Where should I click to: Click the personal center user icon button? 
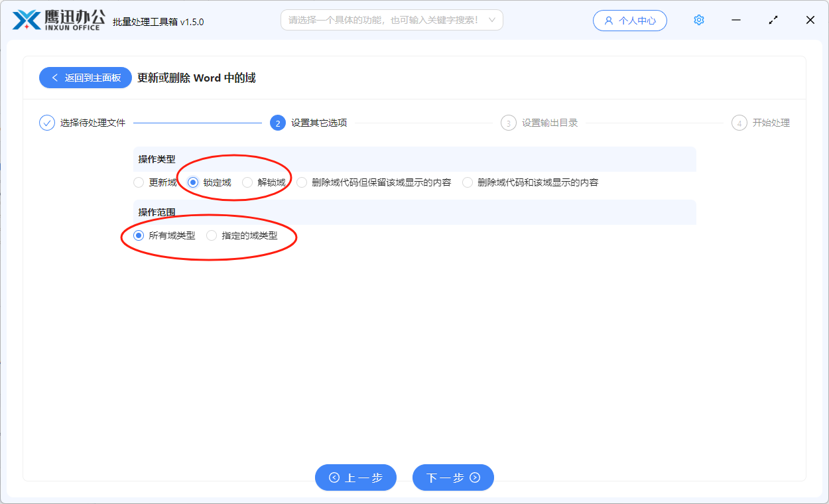[x=630, y=21]
